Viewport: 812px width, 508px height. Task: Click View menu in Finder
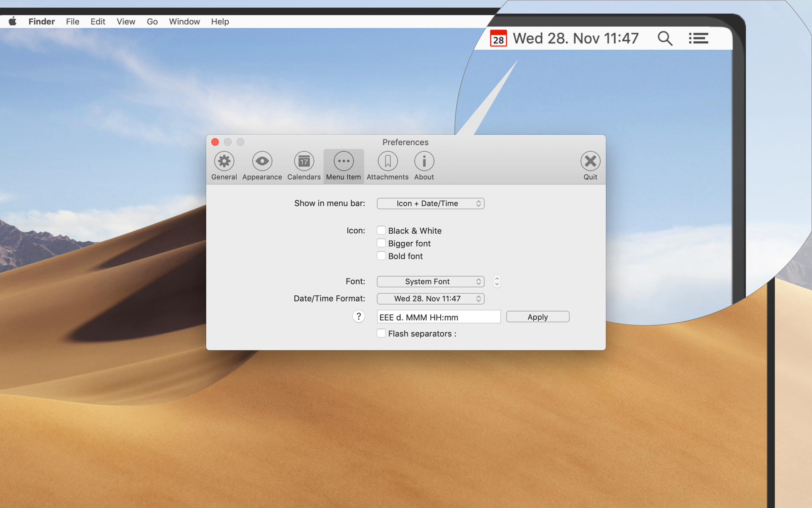coord(125,21)
